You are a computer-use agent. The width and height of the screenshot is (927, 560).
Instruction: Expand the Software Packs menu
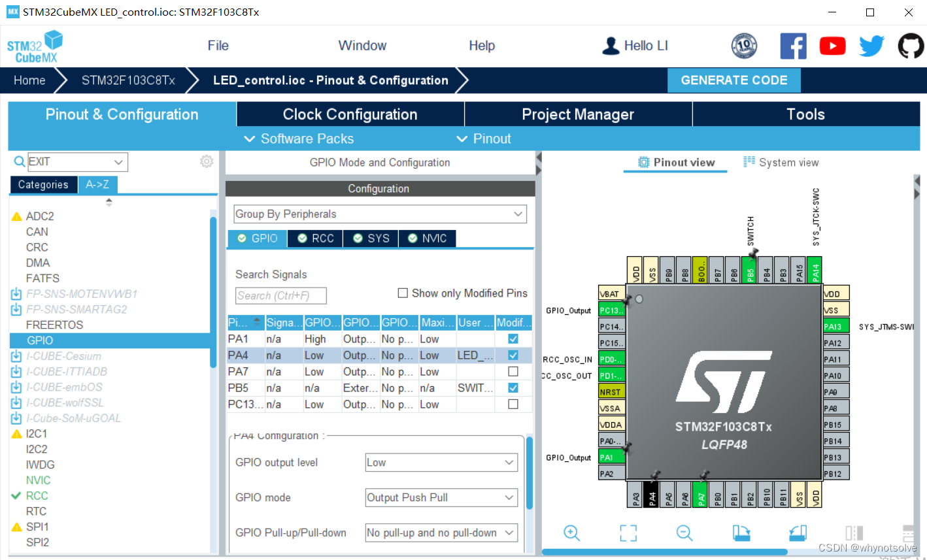click(299, 139)
